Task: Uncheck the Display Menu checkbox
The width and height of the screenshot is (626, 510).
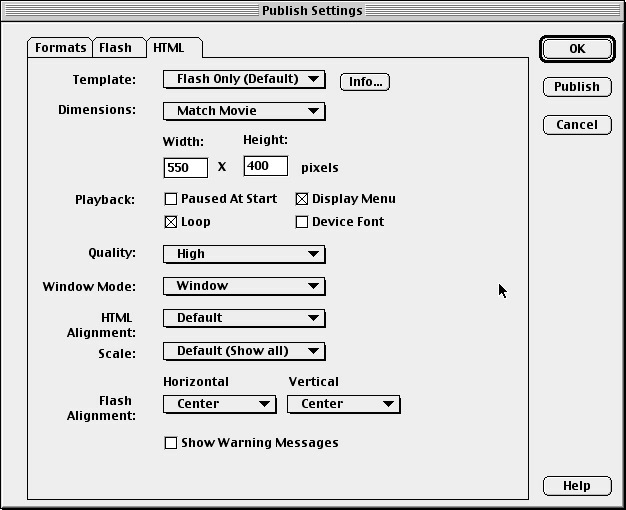Action: pos(302,199)
